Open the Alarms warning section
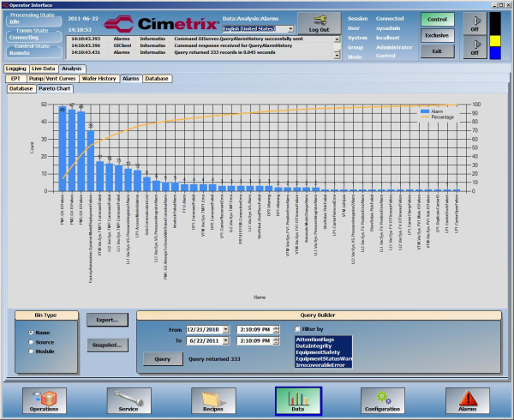The width and height of the screenshot is (514, 420). [x=468, y=400]
